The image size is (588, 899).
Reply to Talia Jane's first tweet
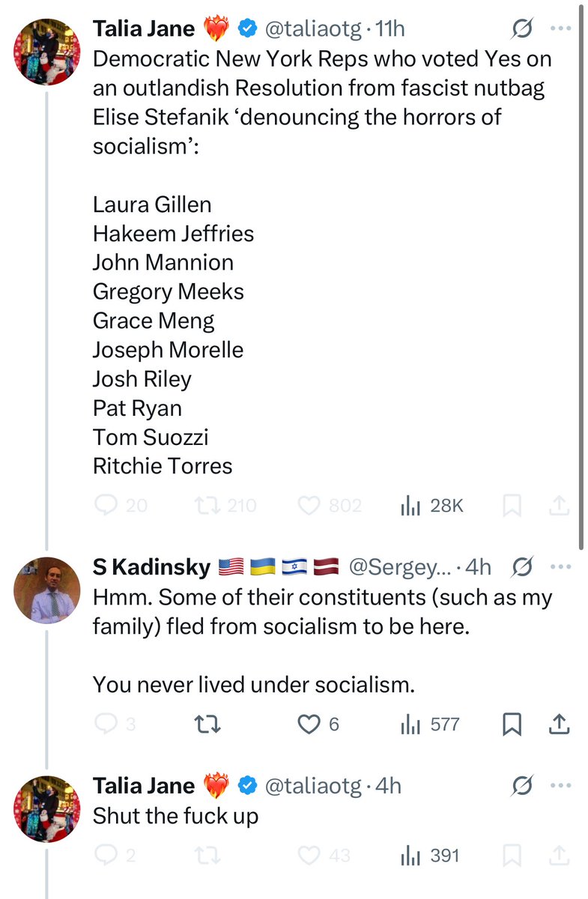point(107,506)
